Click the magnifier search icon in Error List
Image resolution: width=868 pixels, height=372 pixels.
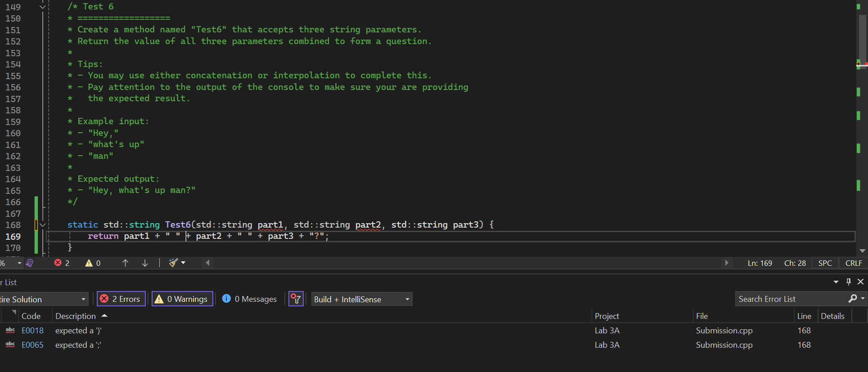pyautogui.click(x=852, y=299)
